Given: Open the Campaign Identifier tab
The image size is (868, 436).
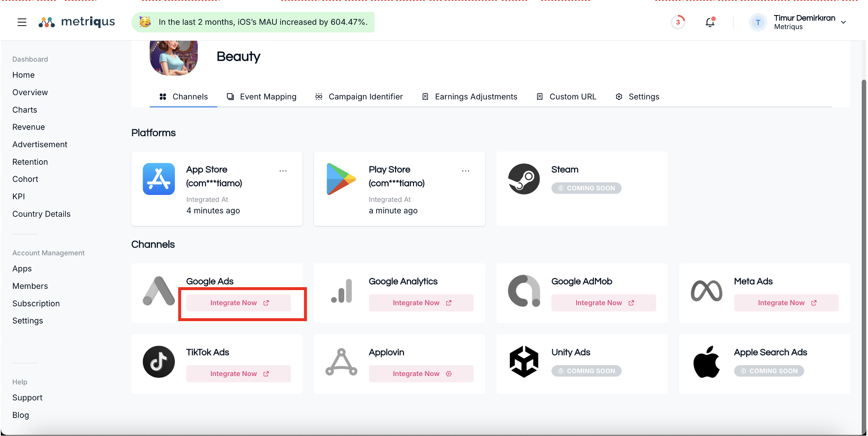Looking at the screenshot, I should point(359,97).
